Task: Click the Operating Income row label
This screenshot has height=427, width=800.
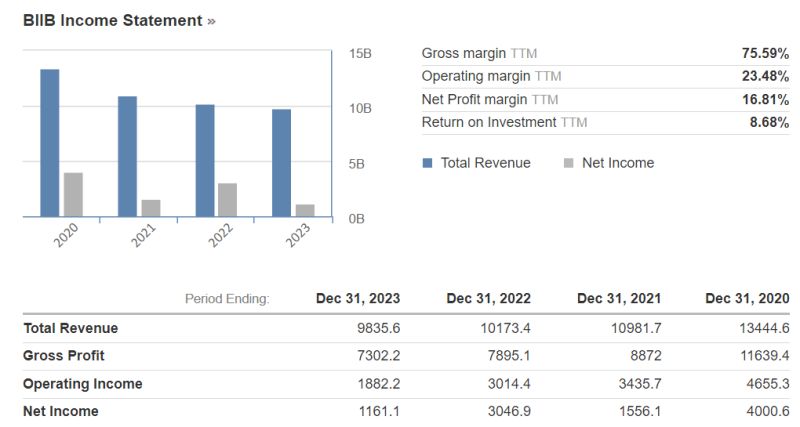Action: (83, 384)
